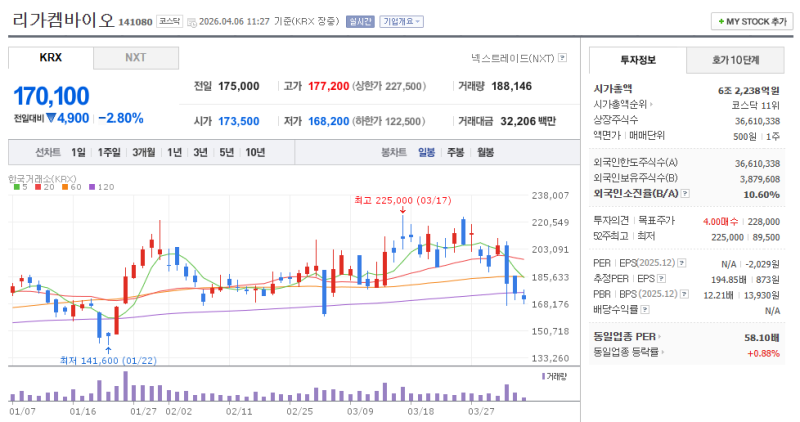Select the 일봉 candle chart
The image size is (800, 422).
426,152
